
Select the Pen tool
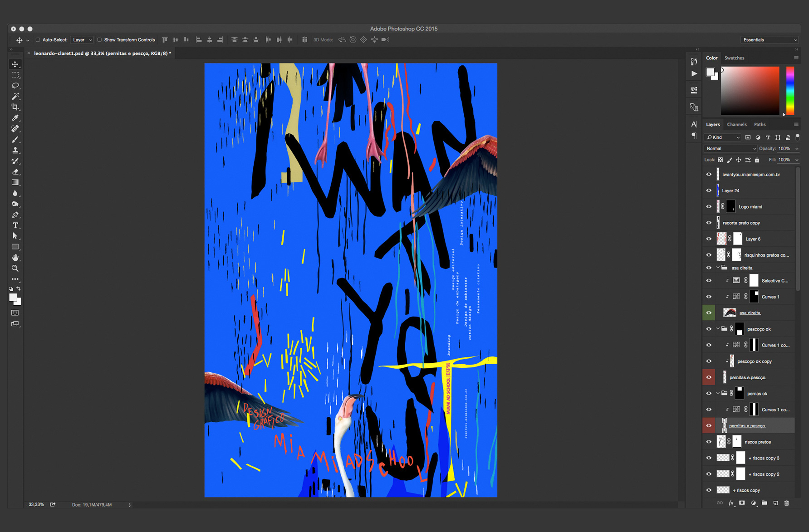point(15,215)
